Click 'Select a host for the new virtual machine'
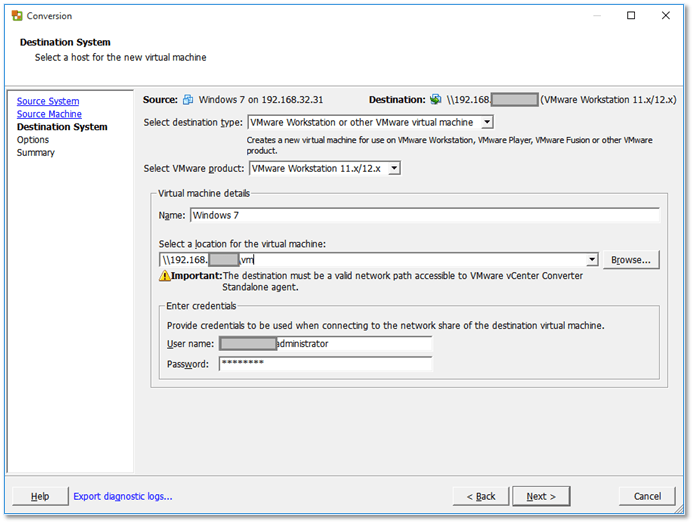This screenshot has height=524, width=694. pos(120,58)
